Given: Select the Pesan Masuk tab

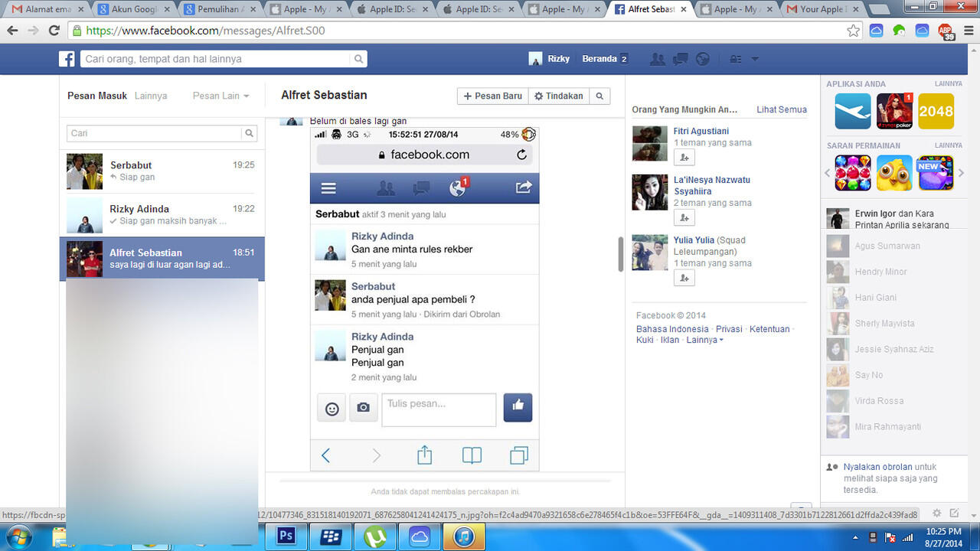Looking at the screenshot, I should 97,96.
